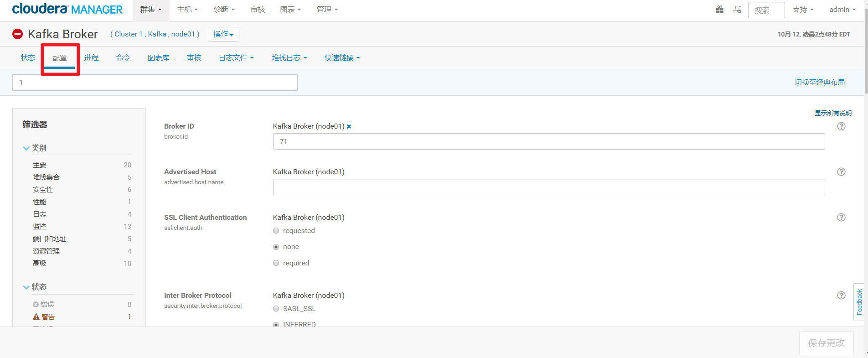Viewport: 868px width, 358px height.
Task: Click the red stopped status icon beside Kafka Broker
Action: [17, 34]
